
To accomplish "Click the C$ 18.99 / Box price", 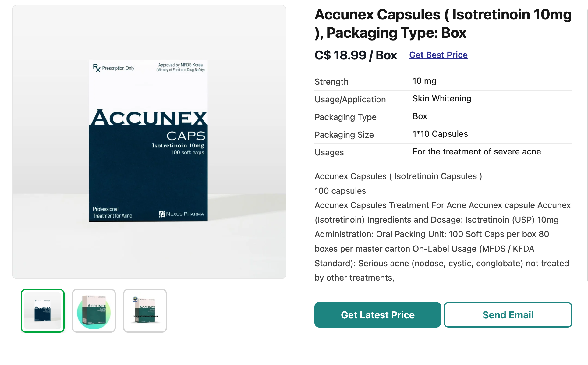I will (356, 55).
